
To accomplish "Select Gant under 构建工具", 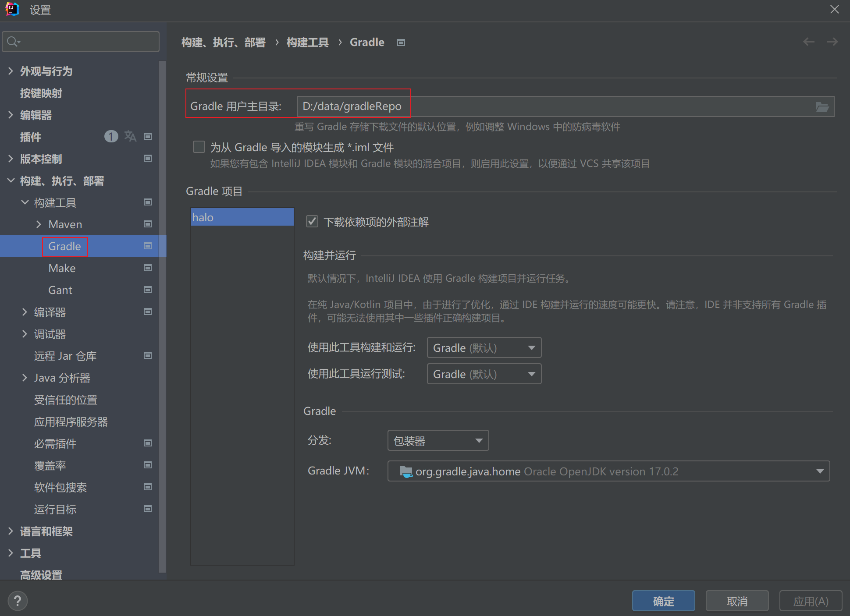I will coord(60,290).
